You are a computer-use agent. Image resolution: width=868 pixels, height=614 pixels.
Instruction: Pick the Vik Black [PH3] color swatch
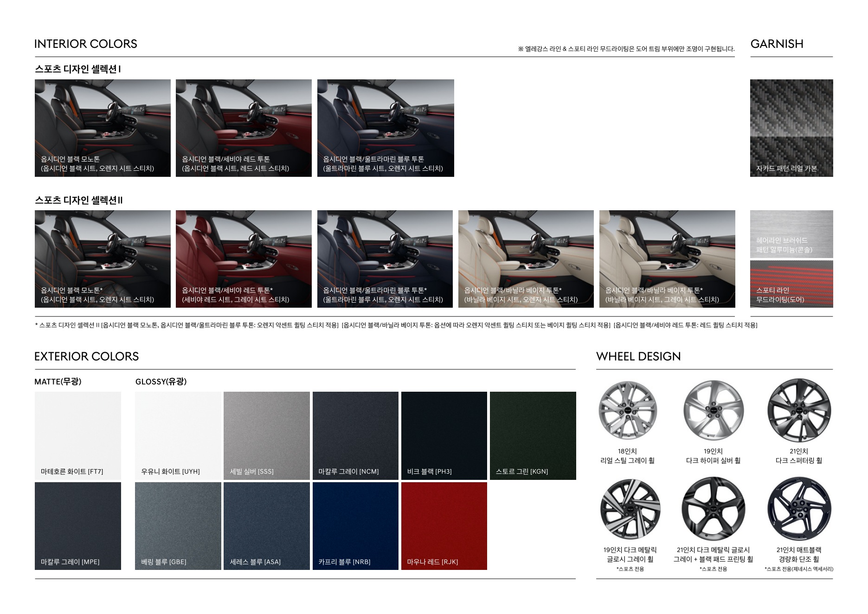444,435
